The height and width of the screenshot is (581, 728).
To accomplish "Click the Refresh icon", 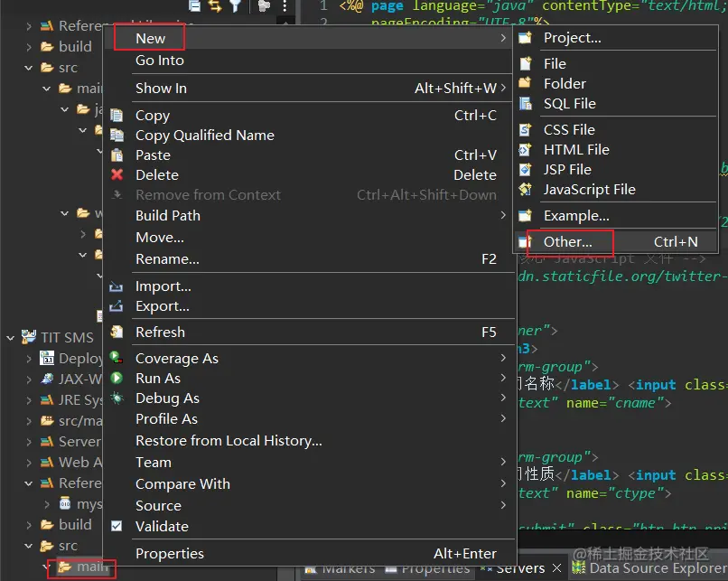I will click(x=117, y=333).
